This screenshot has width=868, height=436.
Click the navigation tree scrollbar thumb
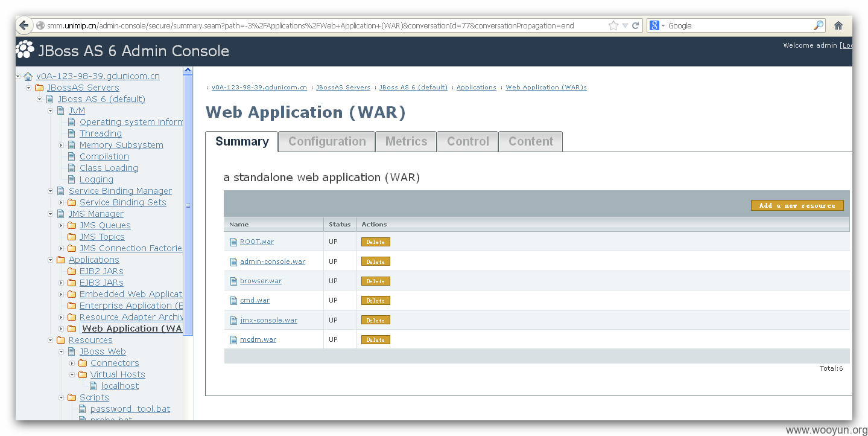pos(188,205)
